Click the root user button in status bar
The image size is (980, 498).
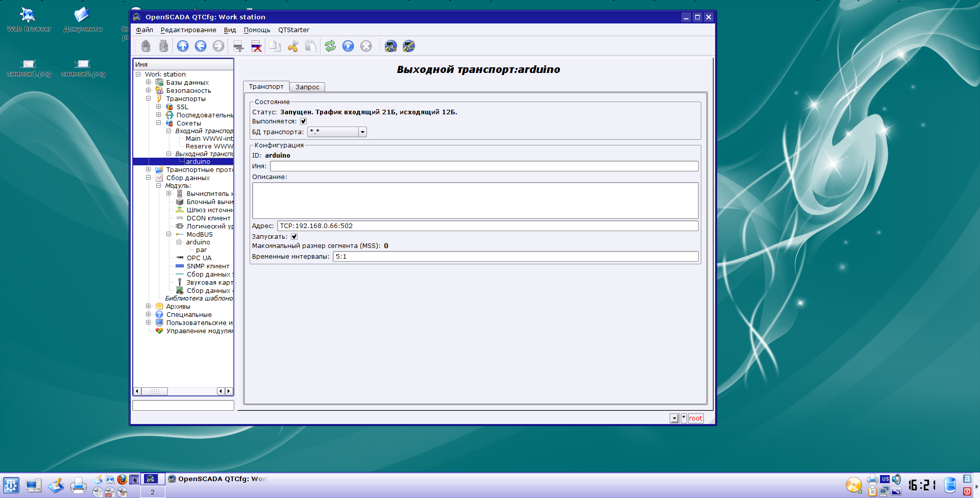[x=695, y=418]
